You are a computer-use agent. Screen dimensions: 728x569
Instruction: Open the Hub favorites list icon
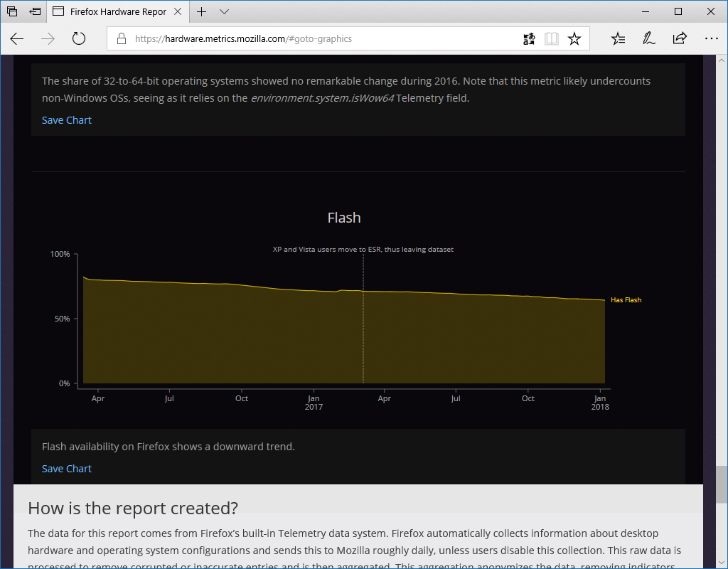pyautogui.click(x=618, y=38)
